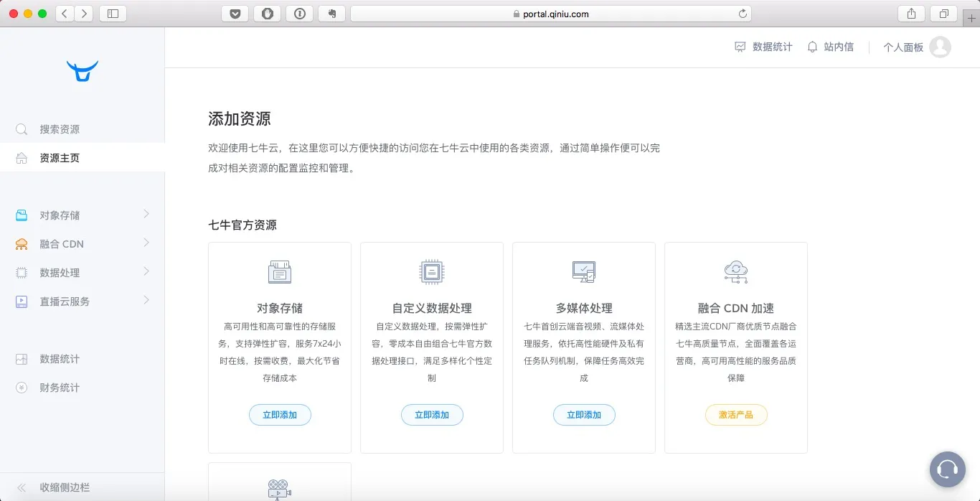Viewport: 980px width, 501px height.
Task: Show all Safari tabs button
Action: point(944,13)
